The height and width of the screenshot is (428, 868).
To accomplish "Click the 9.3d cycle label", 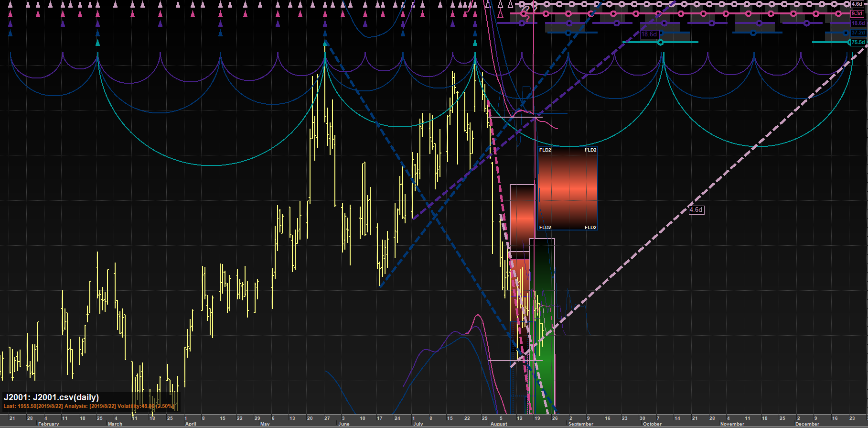I will (857, 13).
